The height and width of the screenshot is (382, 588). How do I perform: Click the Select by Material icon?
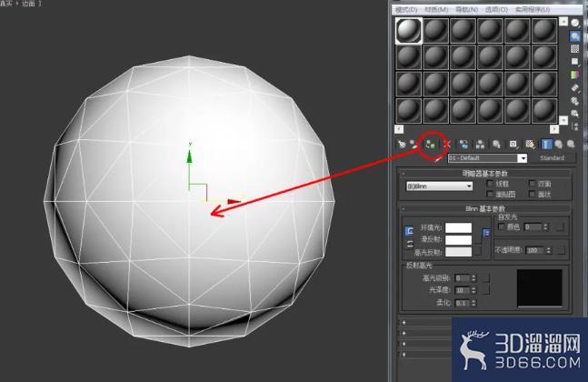click(x=575, y=114)
